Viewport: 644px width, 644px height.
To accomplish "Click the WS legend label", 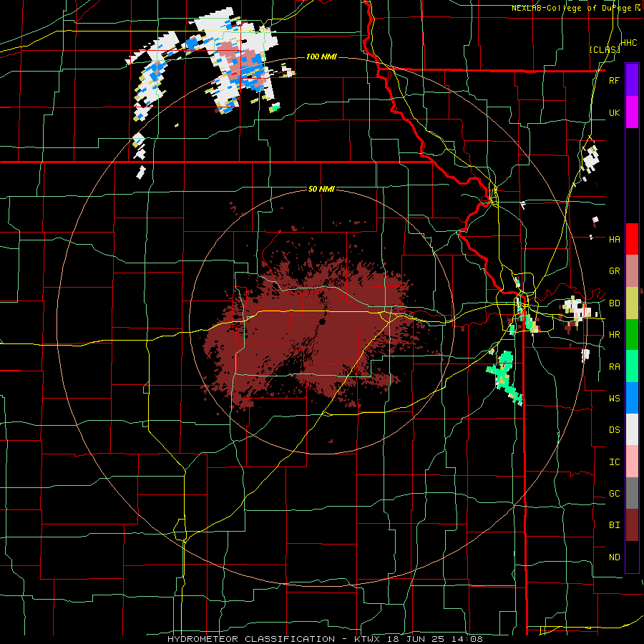I will click(x=615, y=399).
